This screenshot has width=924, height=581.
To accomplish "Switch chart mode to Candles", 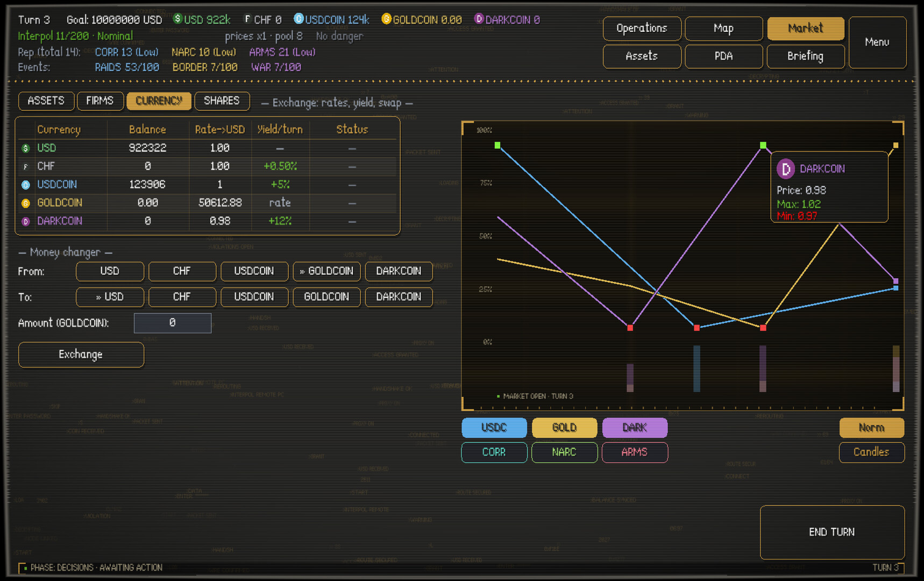I will click(x=871, y=452).
